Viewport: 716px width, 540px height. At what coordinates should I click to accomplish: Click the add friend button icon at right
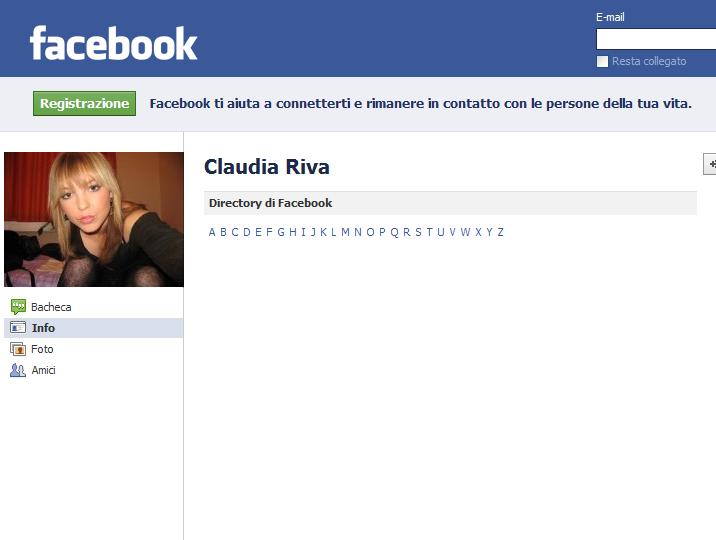click(710, 164)
